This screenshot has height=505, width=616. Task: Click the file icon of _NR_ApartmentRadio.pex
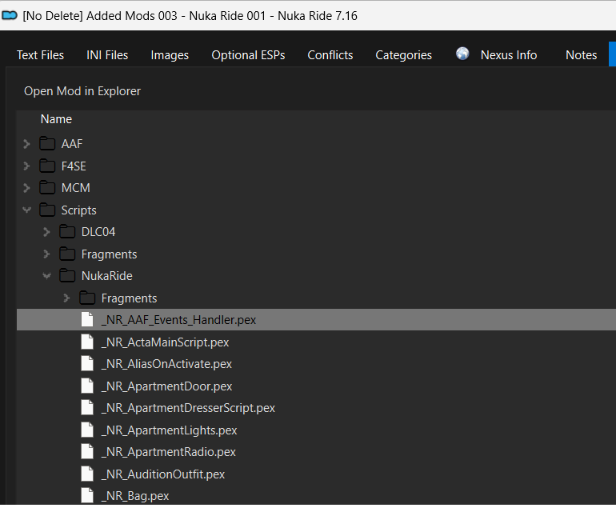pyautogui.click(x=87, y=452)
